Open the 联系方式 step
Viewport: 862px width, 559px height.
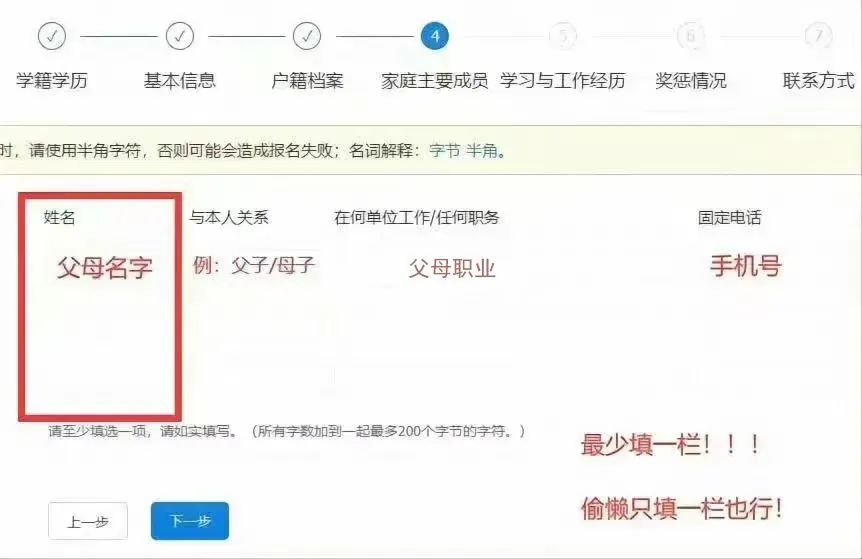pos(819,81)
